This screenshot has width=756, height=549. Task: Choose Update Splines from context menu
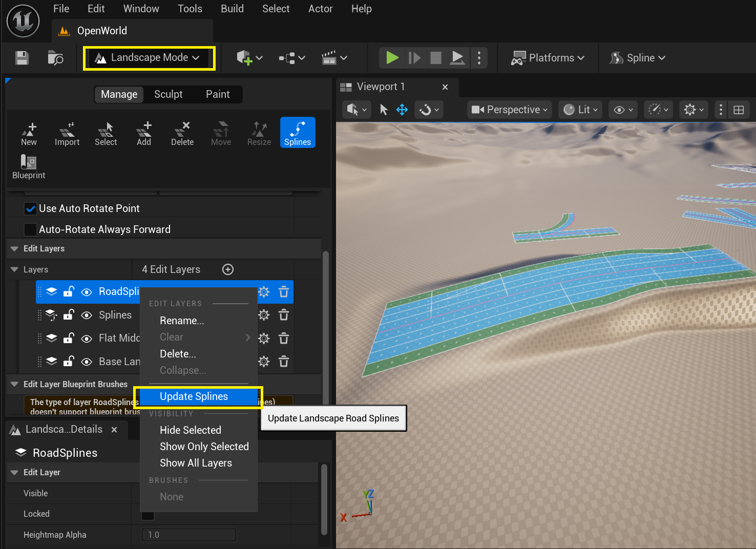click(199, 396)
